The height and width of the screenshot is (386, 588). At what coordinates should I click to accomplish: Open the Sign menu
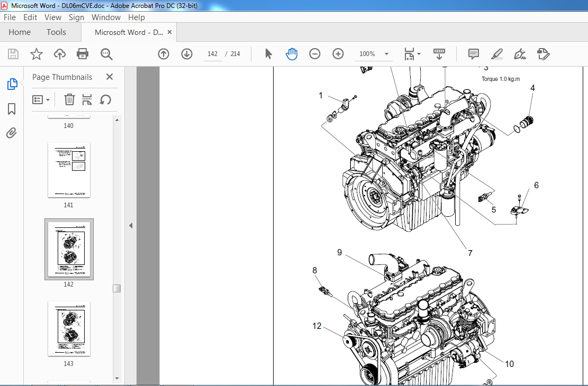click(x=77, y=17)
